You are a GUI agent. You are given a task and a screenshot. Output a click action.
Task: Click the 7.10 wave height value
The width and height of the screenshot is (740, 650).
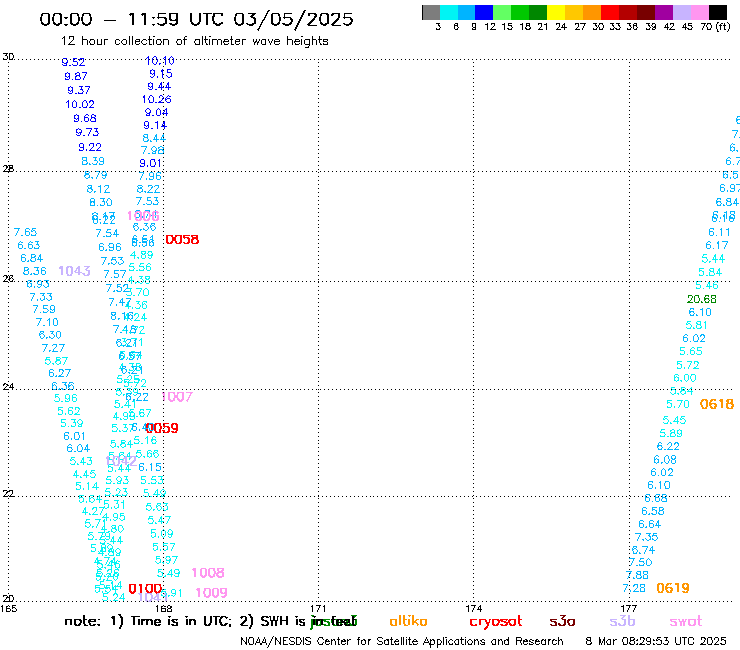(47, 322)
